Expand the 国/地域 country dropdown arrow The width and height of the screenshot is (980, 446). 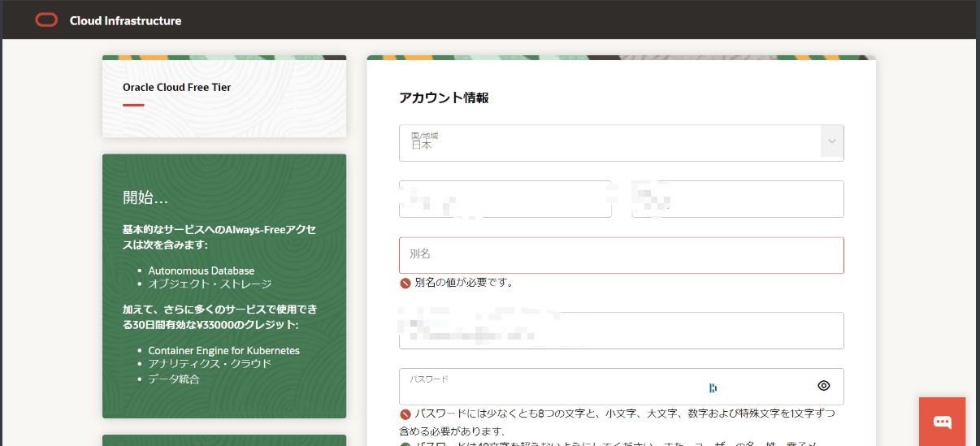click(832, 142)
